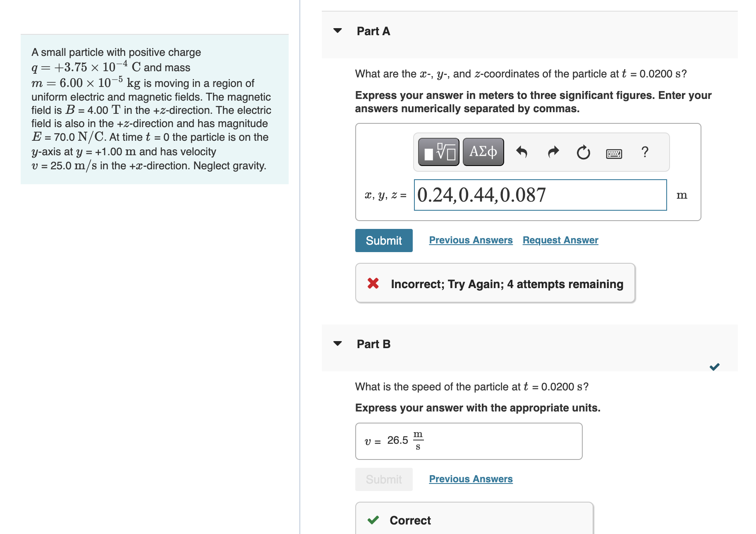View Previous Answers under Part B

[470, 479]
